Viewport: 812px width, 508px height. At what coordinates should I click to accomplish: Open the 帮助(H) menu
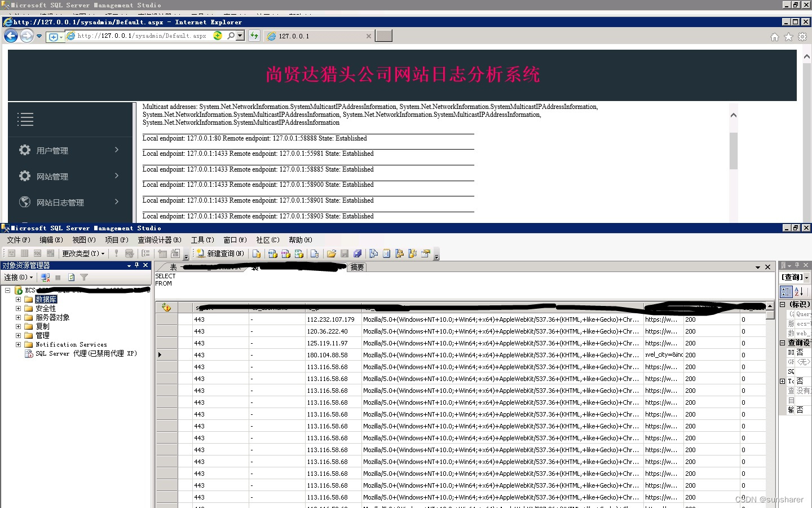(x=301, y=240)
